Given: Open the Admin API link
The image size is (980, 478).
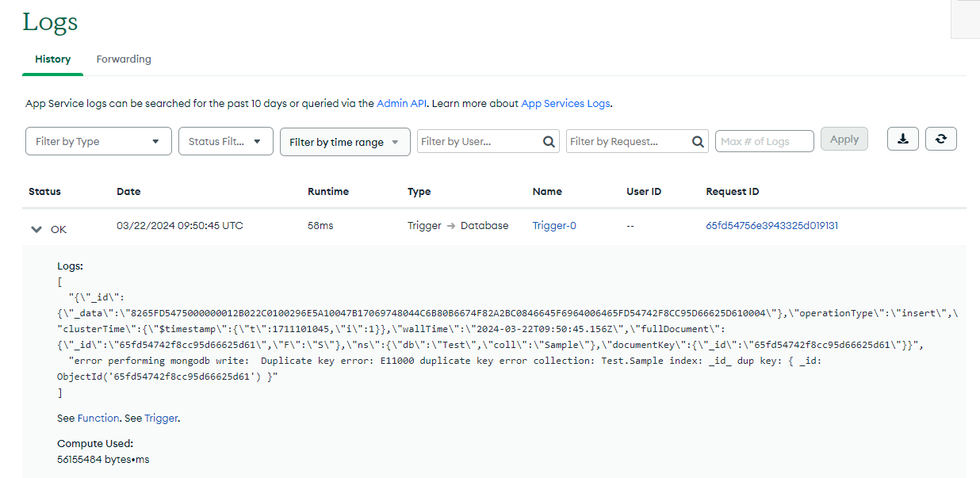Looking at the screenshot, I should (401, 103).
